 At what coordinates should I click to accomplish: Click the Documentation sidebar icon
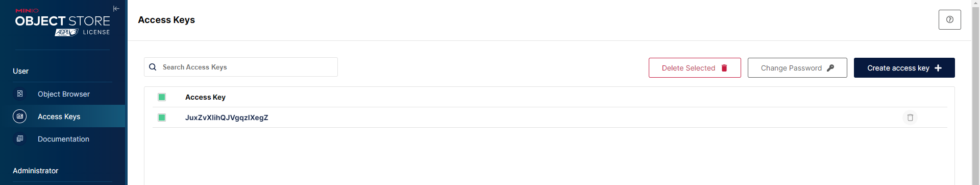click(x=20, y=139)
